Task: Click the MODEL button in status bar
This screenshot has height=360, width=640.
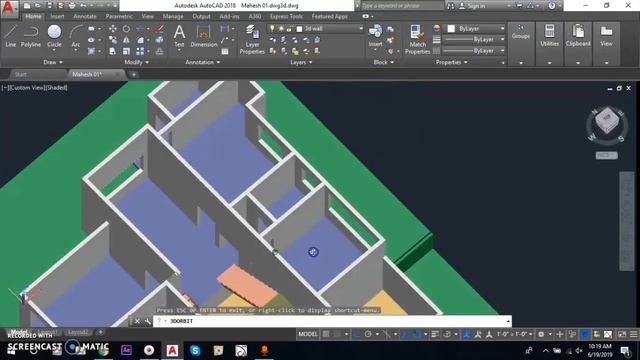Action: [x=308, y=334]
